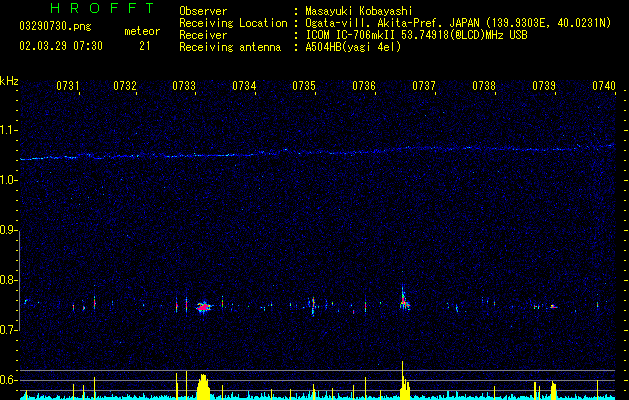Click the wide yellow power peak after 0733
The height and width of the screenshot is (400, 629).
203,387
